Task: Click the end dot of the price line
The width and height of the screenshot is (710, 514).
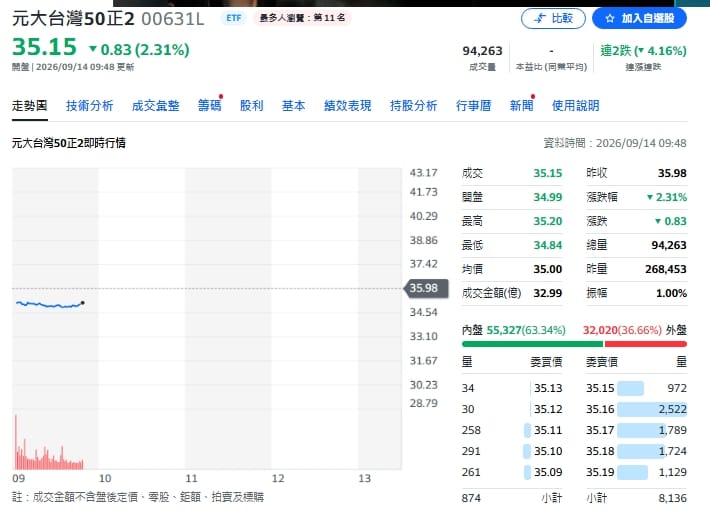Action: coord(82,303)
